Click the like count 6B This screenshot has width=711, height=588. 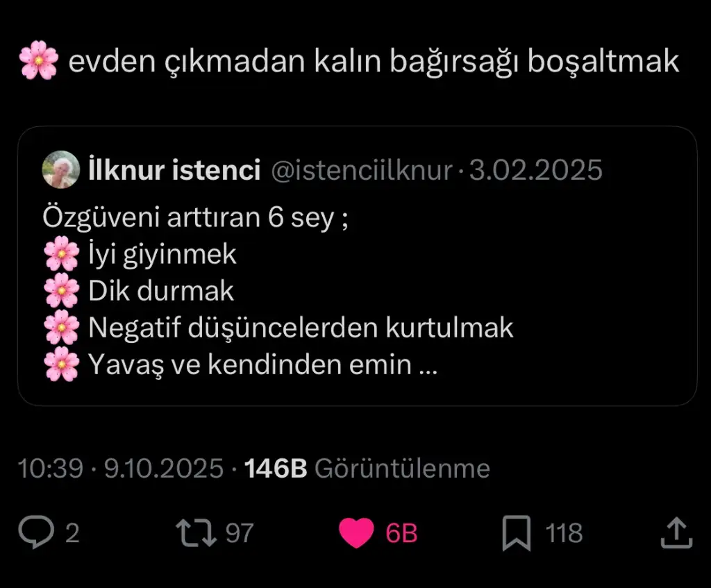pyautogui.click(x=401, y=533)
